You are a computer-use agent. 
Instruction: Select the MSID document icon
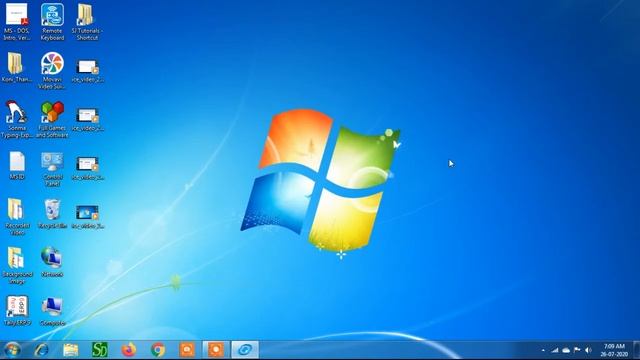tap(17, 165)
